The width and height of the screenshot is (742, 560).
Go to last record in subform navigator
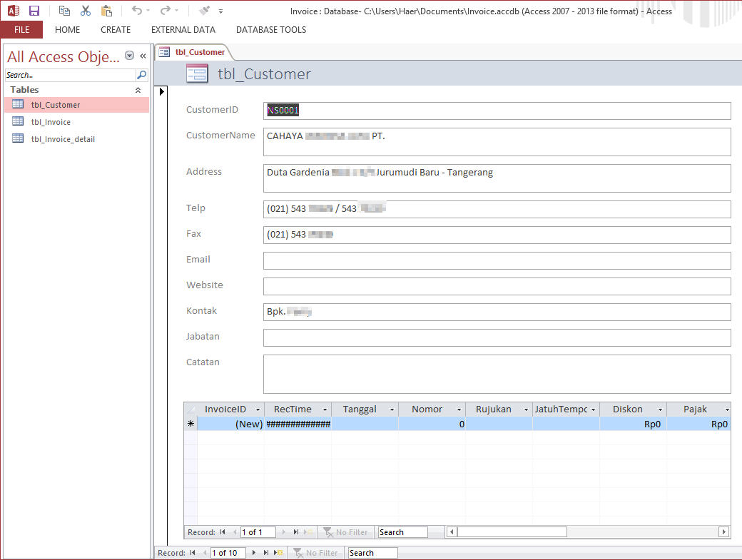(296, 532)
